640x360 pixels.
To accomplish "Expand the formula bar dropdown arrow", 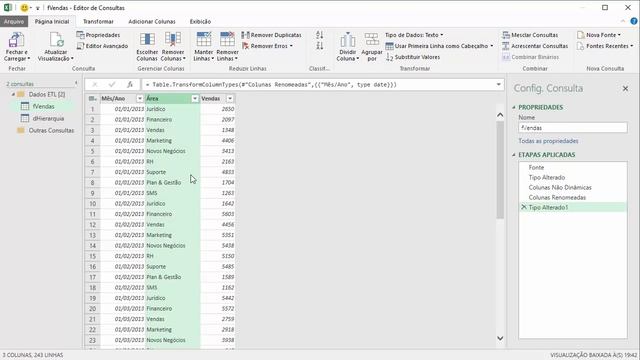I will point(498,84).
